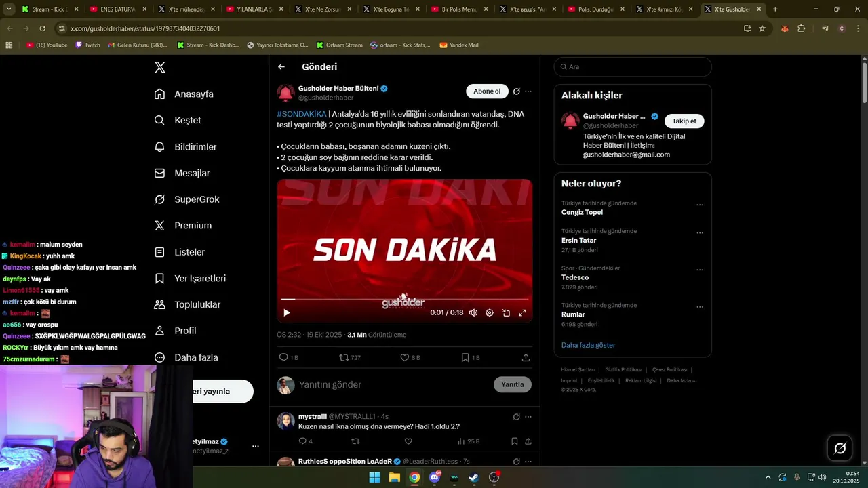The image size is (868, 488).
Task: Open Gizlilik Politikası link
Action: click(623, 369)
